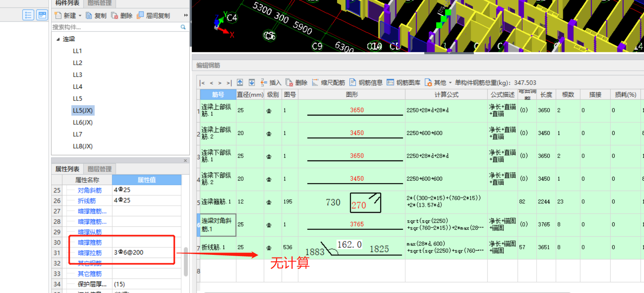644x293 pixels.
Task: Click the 折线筋 bent shape diagram
Action: (352, 248)
